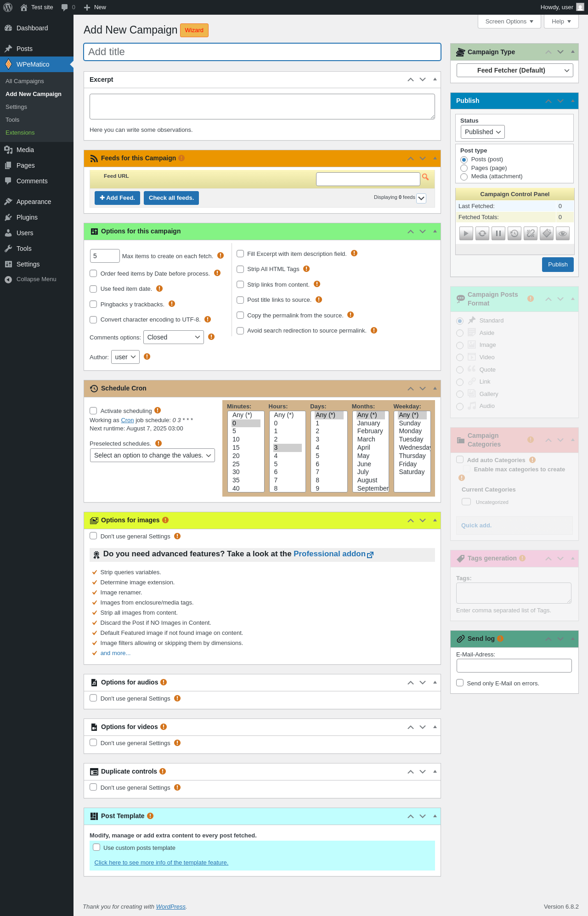588x916 pixels.
Task: Select the Pages (page) post type
Action: (x=464, y=168)
